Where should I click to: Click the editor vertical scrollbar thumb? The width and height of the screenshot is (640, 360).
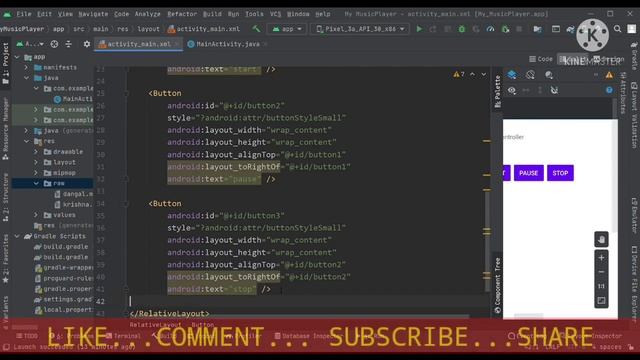tap(487, 241)
